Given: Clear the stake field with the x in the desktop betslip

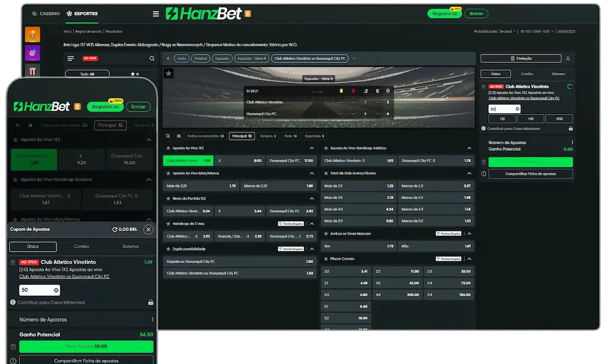Looking at the screenshot, I should coord(517,109).
